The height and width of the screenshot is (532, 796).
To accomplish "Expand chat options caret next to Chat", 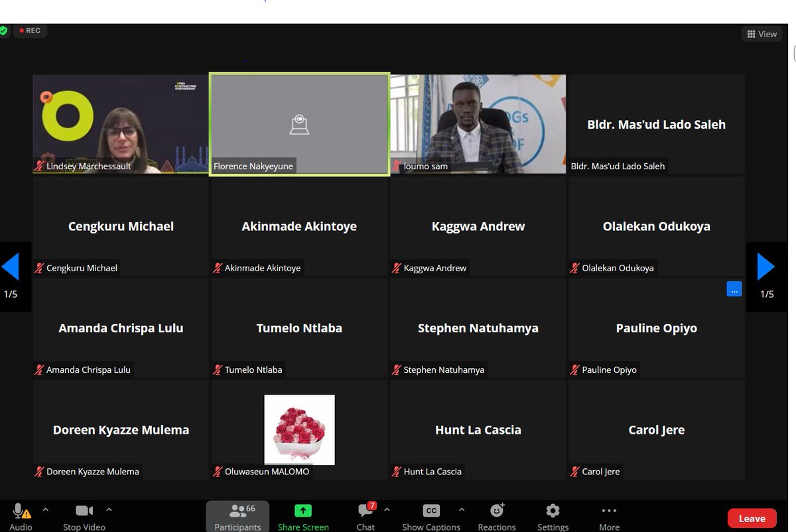I will pyautogui.click(x=387, y=510).
